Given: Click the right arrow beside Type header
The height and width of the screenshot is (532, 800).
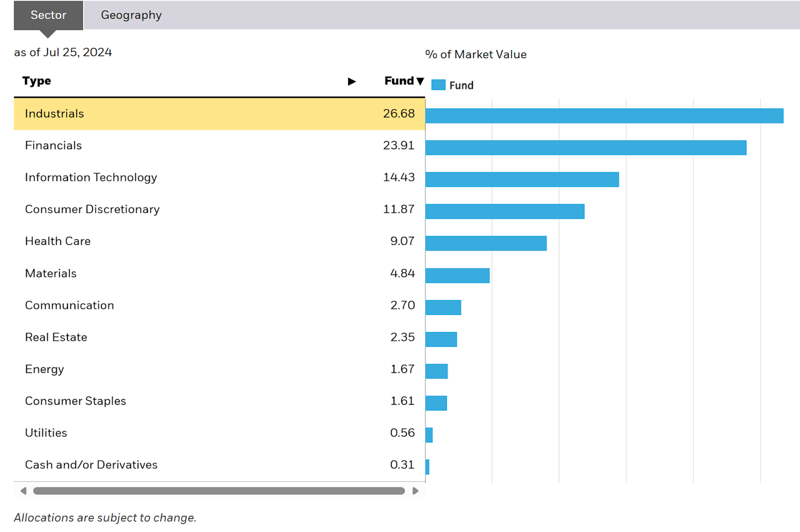Looking at the screenshot, I should [x=352, y=81].
